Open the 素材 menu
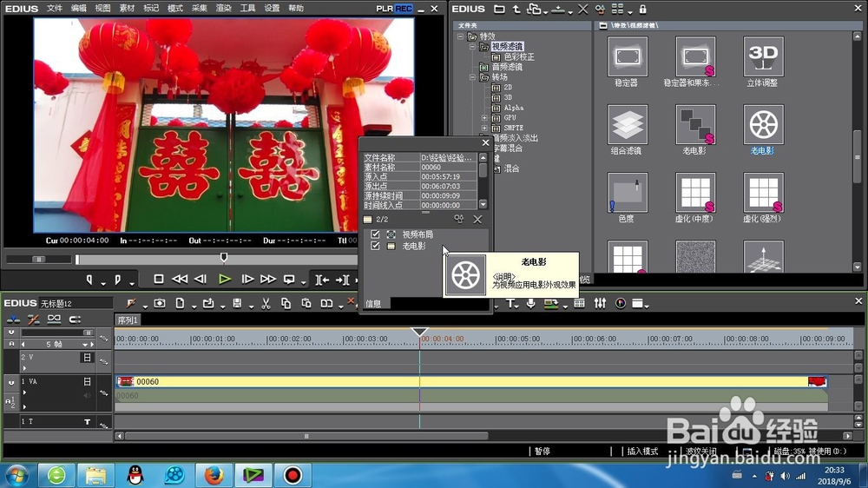 pos(127,9)
